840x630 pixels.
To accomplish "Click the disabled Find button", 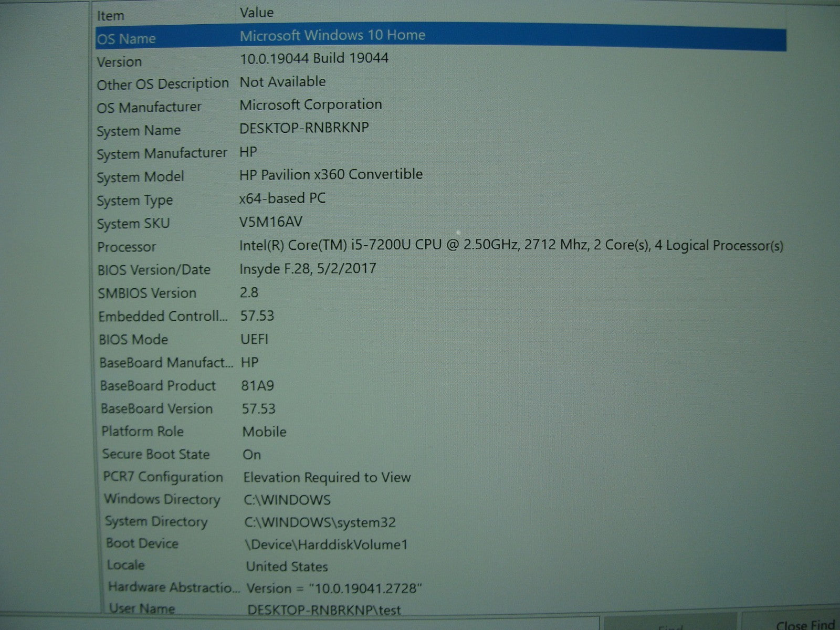I will pyautogui.click(x=669, y=625).
